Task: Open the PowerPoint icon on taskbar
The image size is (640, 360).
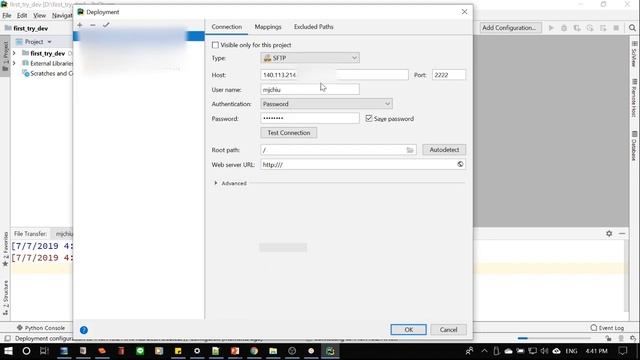Action: 235,351
